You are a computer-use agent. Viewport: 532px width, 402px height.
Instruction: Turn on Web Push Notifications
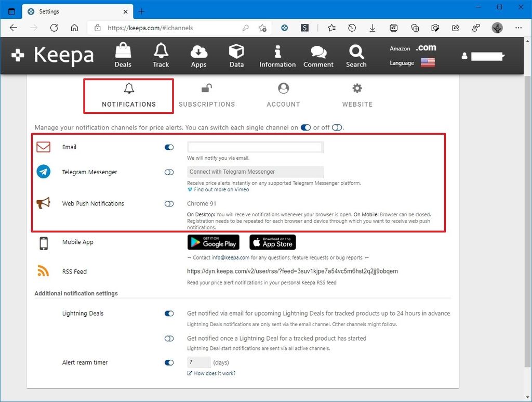coord(169,204)
